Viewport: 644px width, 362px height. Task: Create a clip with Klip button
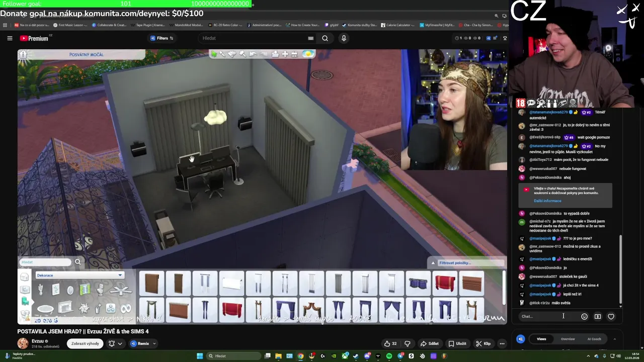483,343
